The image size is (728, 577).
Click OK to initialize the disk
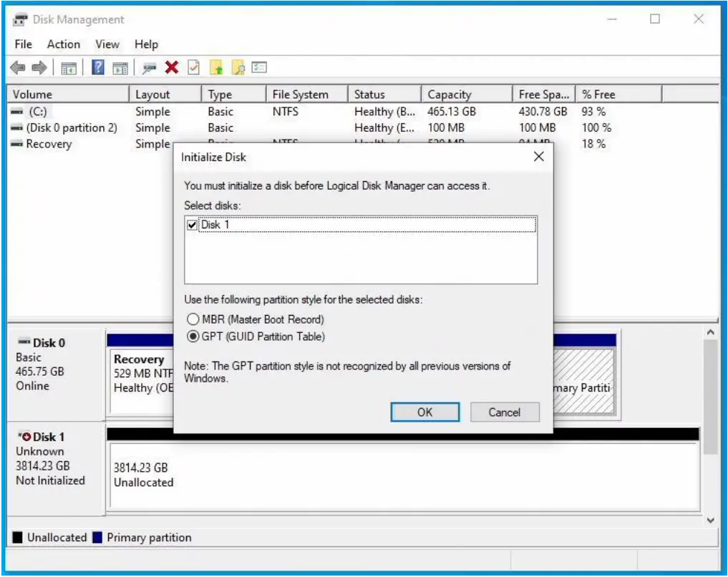424,412
